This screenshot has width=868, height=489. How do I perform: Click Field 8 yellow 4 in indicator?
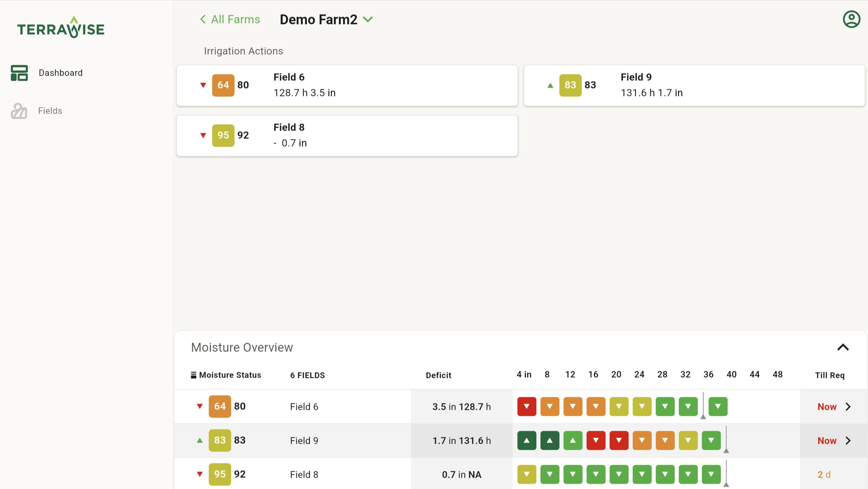[x=527, y=474]
